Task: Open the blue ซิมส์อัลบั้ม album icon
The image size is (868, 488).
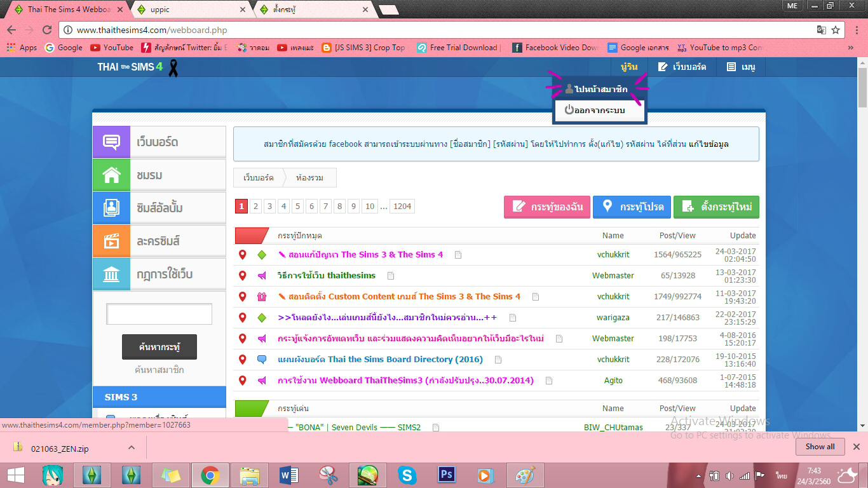Action: [111, 208]
